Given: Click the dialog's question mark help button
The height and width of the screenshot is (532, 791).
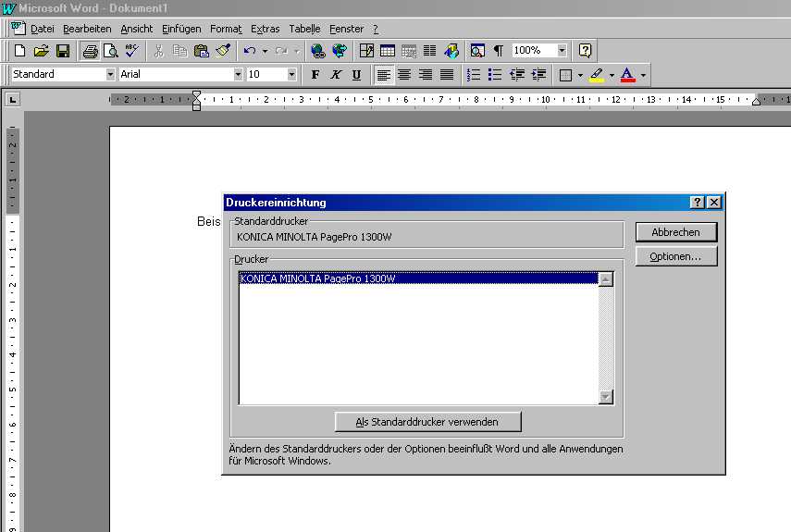Looking at the screenshot, I should 698,203.
